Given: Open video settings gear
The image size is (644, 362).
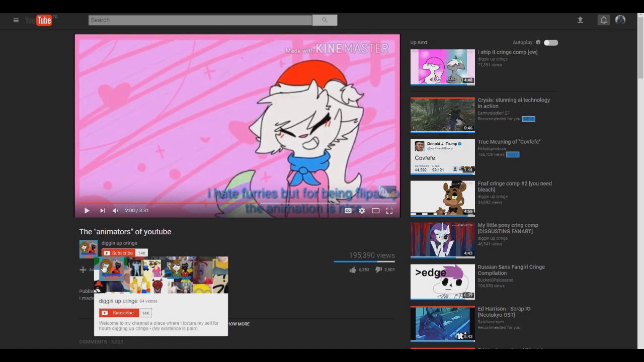Looking at the screenshot, I should [362, 211].
